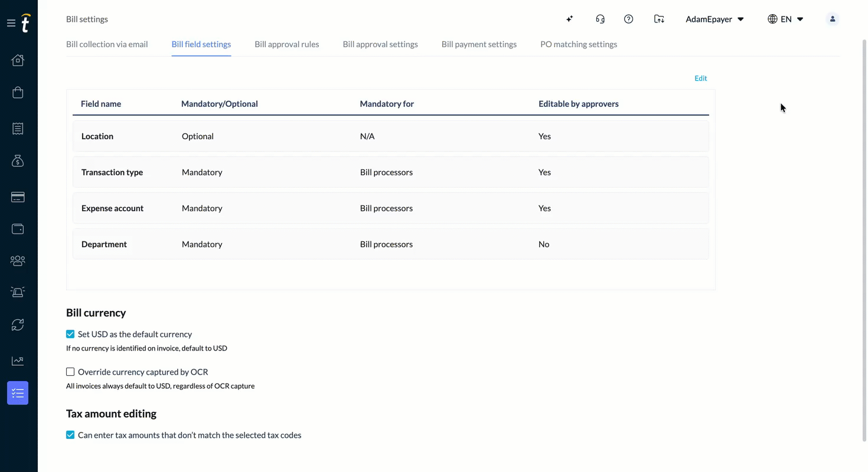Image resolution: width=868 pixels, height=472 pixels.
Task: Go to Bill payment settings tab
Action: 479,44
